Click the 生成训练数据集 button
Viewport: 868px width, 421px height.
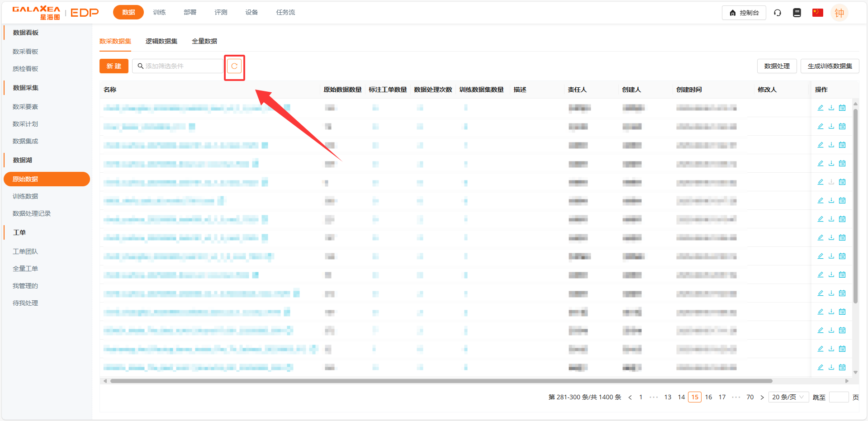coord(830,66)
